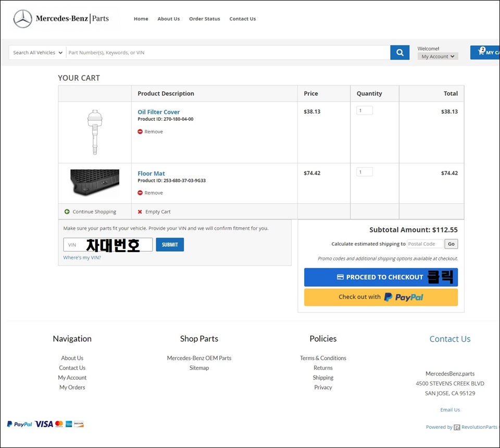500x448 pixels.
Task: Click the blue search magnifier button
Action: (x=399, y=53)
